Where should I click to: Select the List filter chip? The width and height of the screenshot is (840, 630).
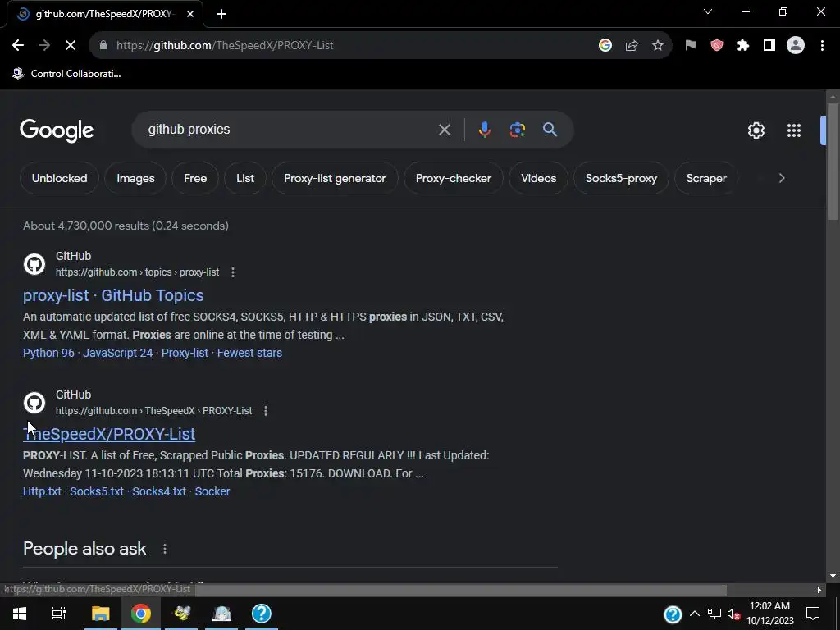245,178
